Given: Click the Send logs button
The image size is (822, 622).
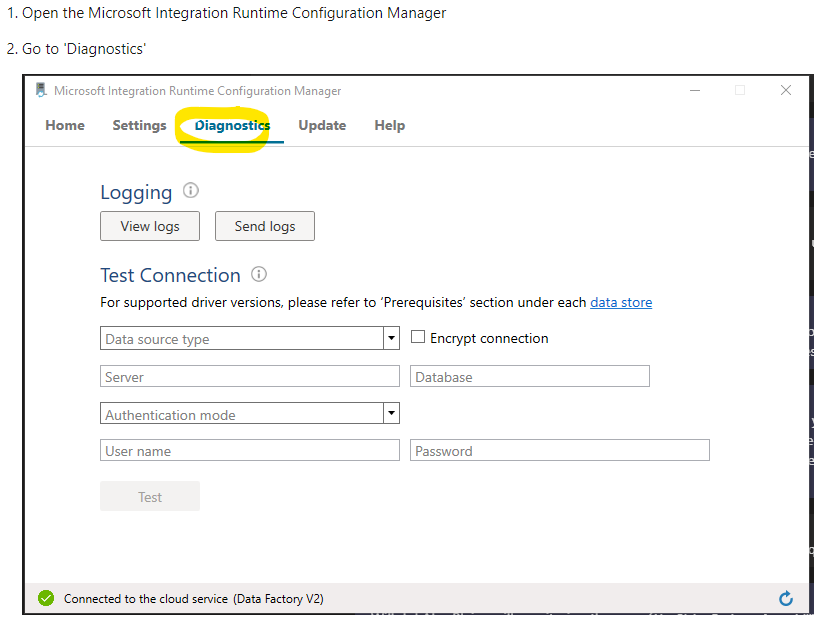Looking at the screenshot, I should pos(265,226).
